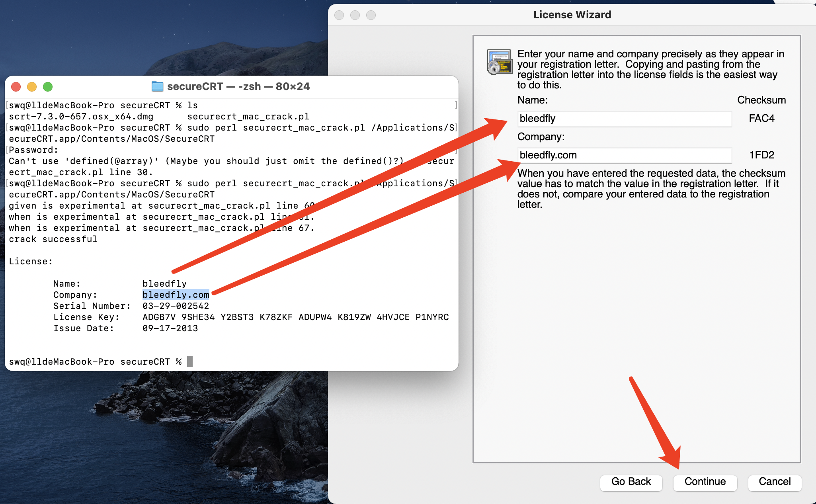Image resolution: width=816 pixels, height=504 pixels.
Task: Click the Terminal title secureCRT — -zsh — 80×24
Action: pyautogui.click(x=238, y=86)
